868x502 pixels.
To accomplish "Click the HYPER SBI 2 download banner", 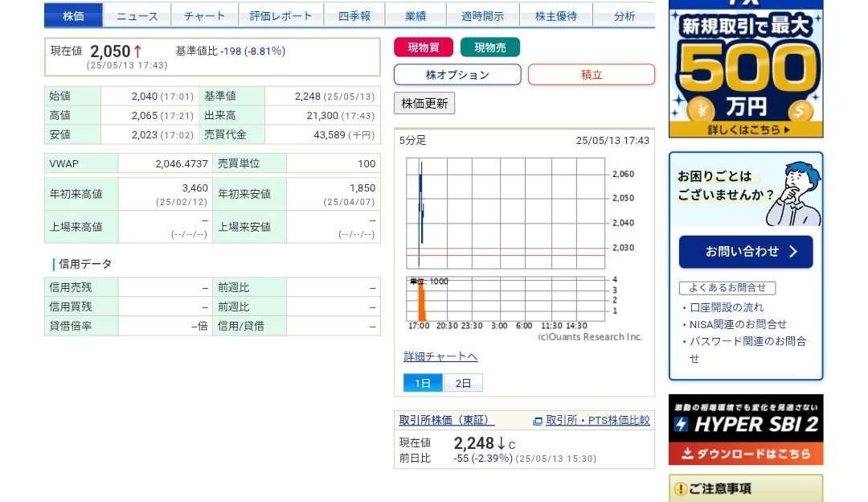I will [x=745, y=430].
